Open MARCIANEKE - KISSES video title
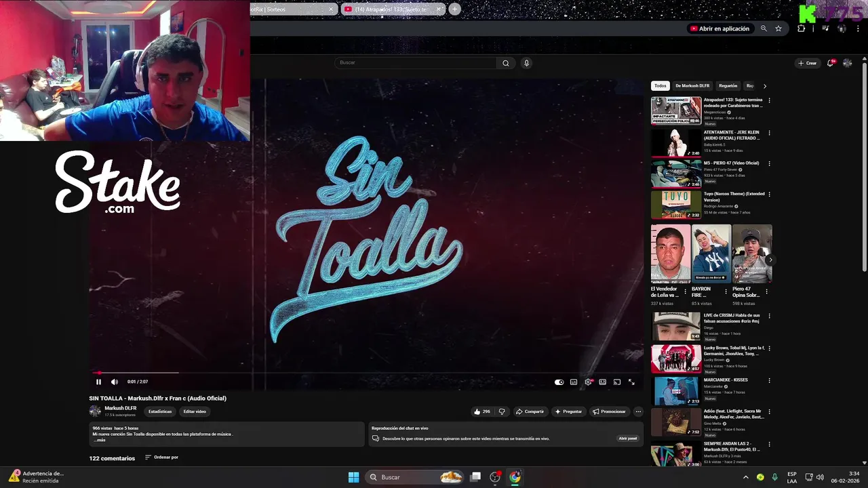 726,380
